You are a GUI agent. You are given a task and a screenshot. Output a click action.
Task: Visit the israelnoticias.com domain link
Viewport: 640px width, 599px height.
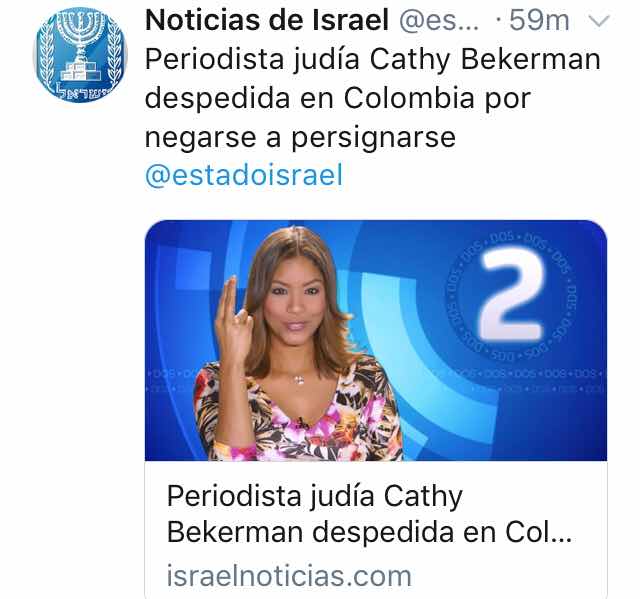pyautogui.click(x=289, y=576)
